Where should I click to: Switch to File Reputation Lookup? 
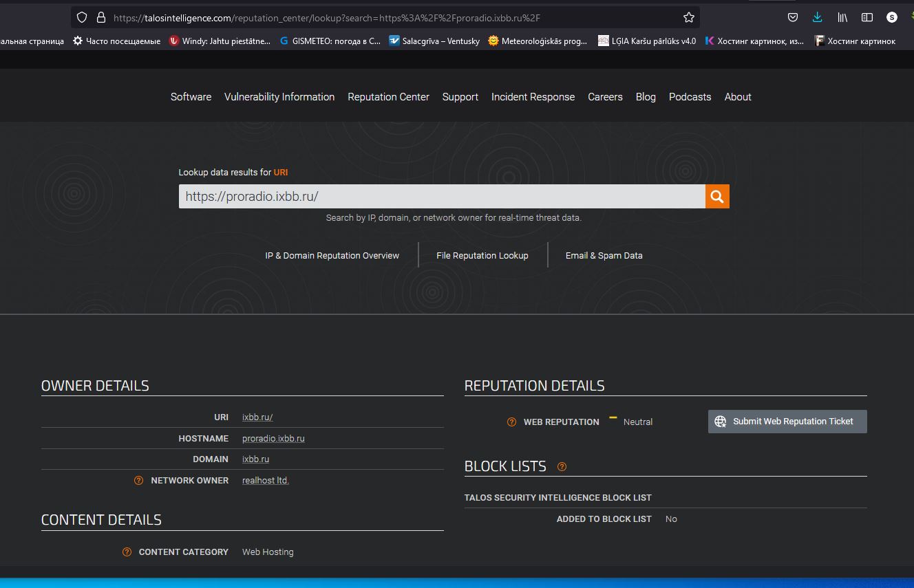click(482, 255)
